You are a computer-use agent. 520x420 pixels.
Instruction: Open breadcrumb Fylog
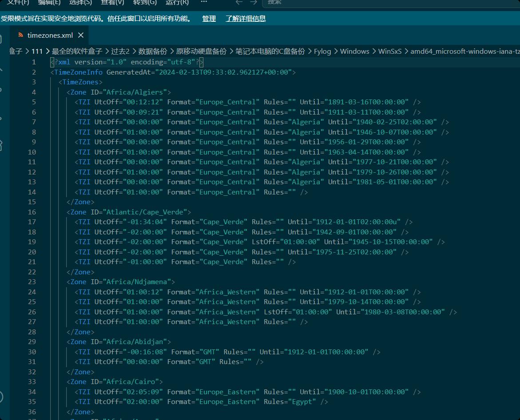tap(322, 52)
